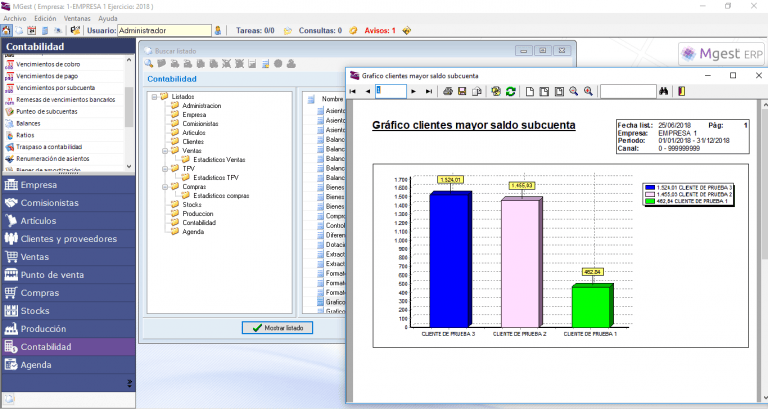Collapse the TPV tree node

[165, 169]
